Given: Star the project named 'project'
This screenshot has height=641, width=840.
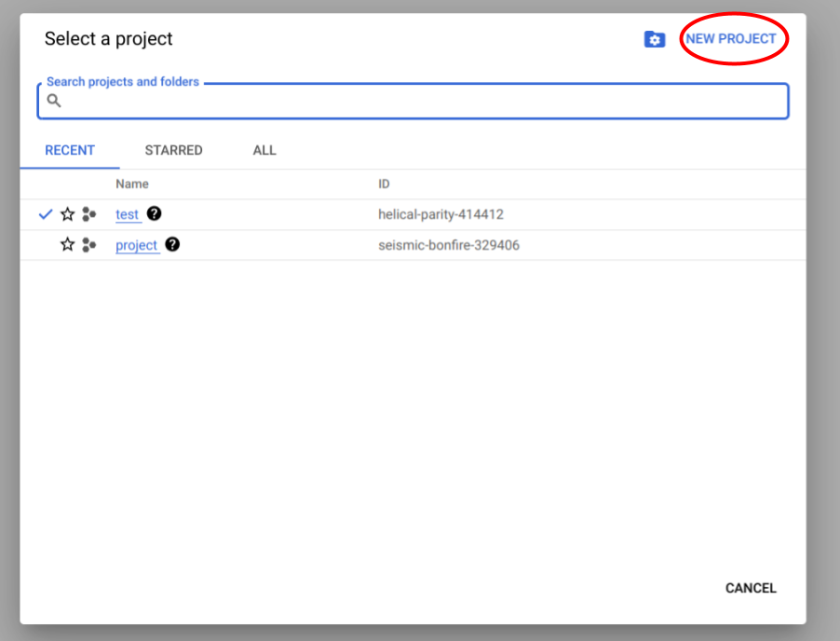Looking at the screenshot, I should pyautogui.click(x=67, y=245).
